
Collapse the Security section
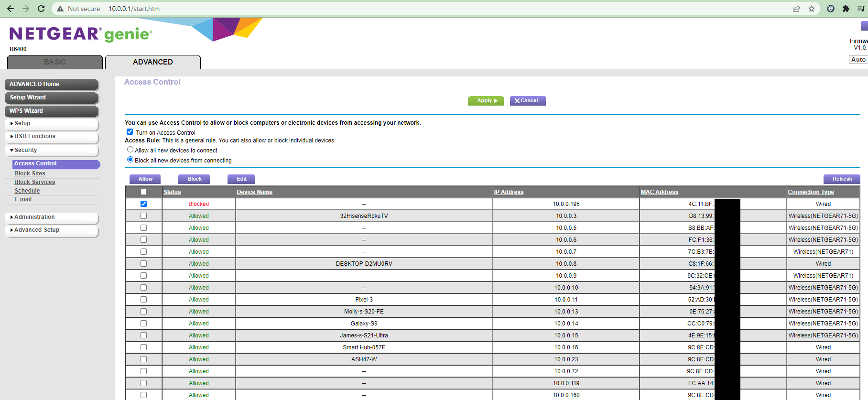pyautogui.click(x=52, y=150)
